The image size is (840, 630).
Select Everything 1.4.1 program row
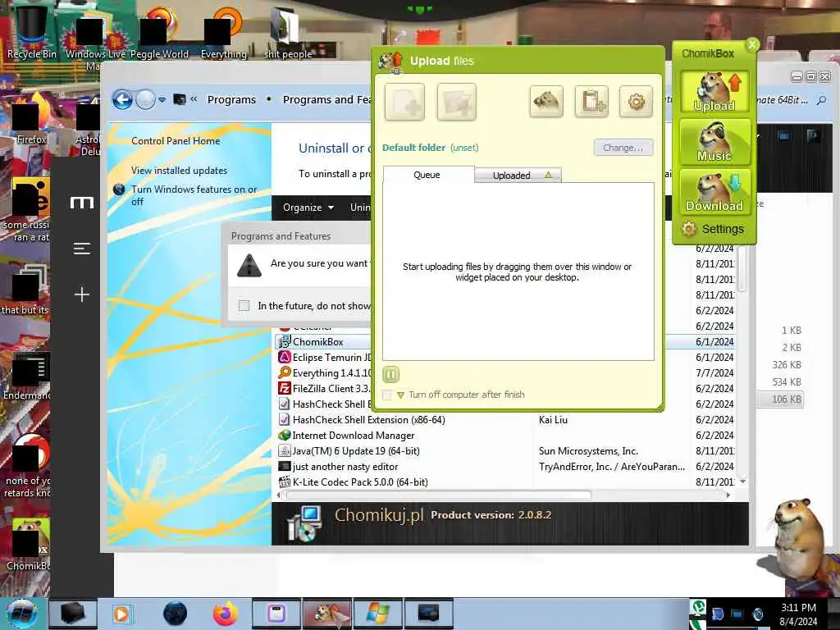pyautogui.click(x=324, y=373)
